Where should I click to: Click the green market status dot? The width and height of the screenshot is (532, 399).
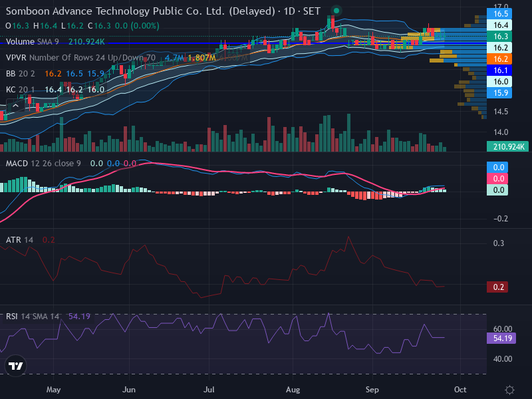tap(336, 11)
